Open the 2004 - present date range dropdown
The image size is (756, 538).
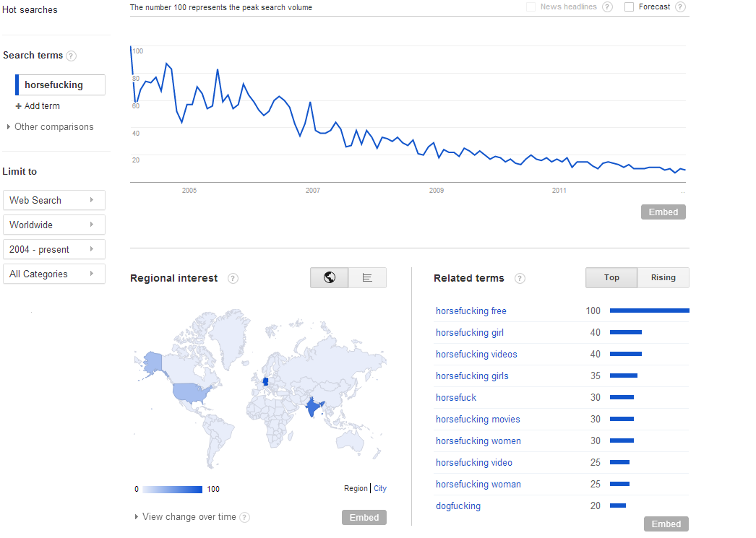click(x=54, y=249)
